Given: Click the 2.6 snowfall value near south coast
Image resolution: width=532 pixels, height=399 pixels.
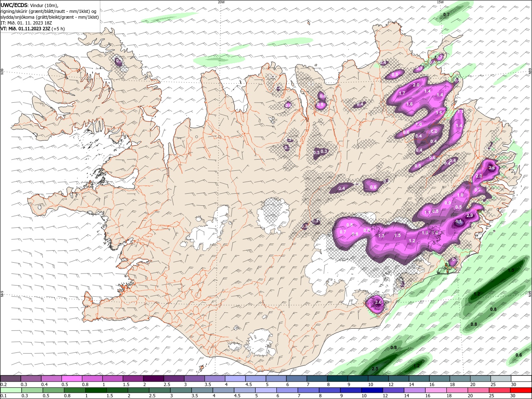Looking at the screenshot, I should tap(378, 303).
